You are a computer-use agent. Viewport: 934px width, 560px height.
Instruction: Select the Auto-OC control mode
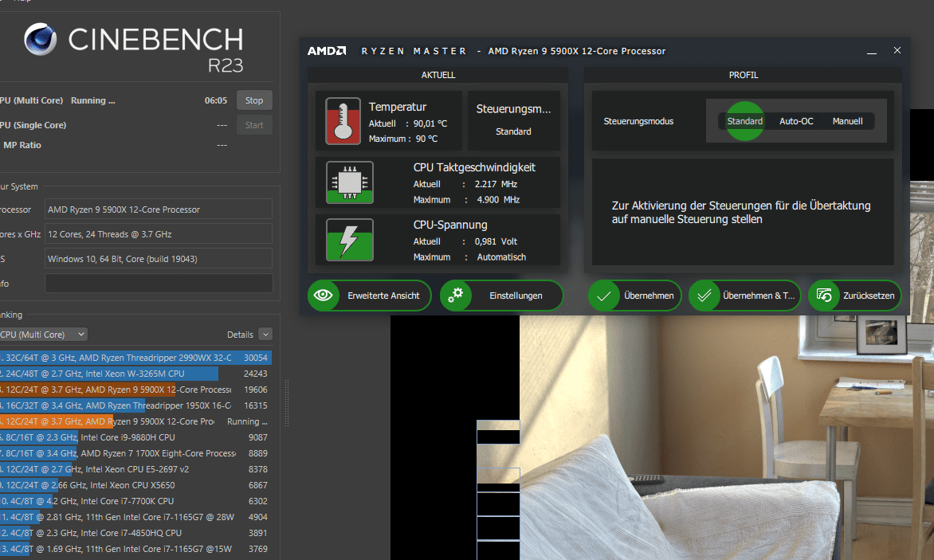[x=796, y=121]
